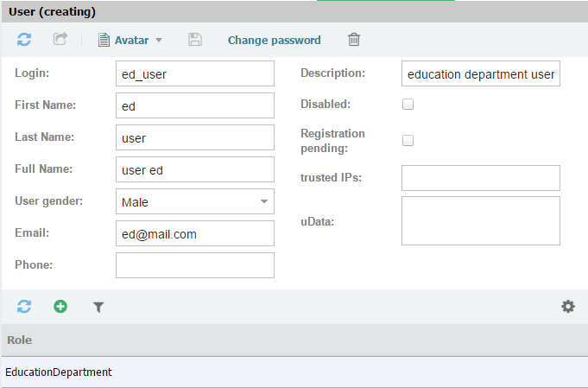Refresh the roles list
The width and height of the screenshot is (588, 388).
tap(24, 307)
